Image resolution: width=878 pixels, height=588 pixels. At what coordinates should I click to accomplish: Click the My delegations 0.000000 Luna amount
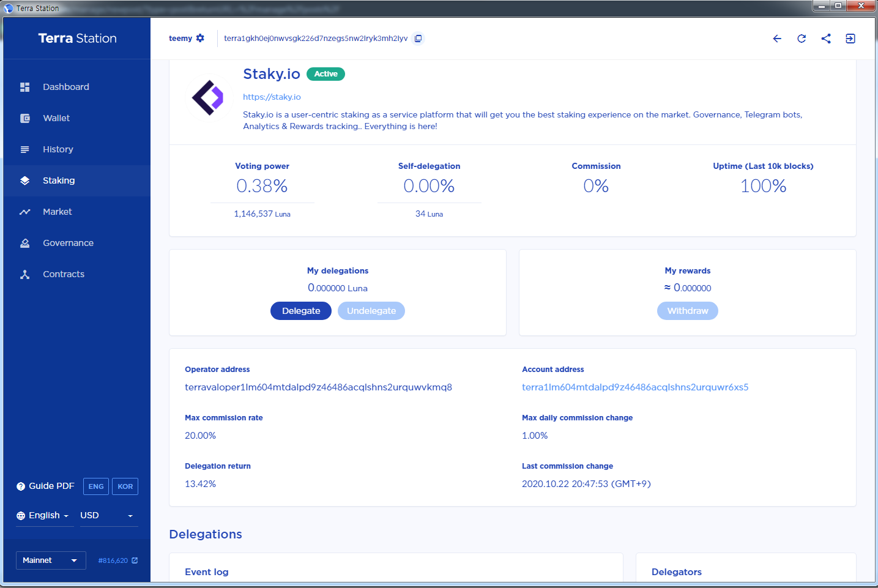click(338, 288)
